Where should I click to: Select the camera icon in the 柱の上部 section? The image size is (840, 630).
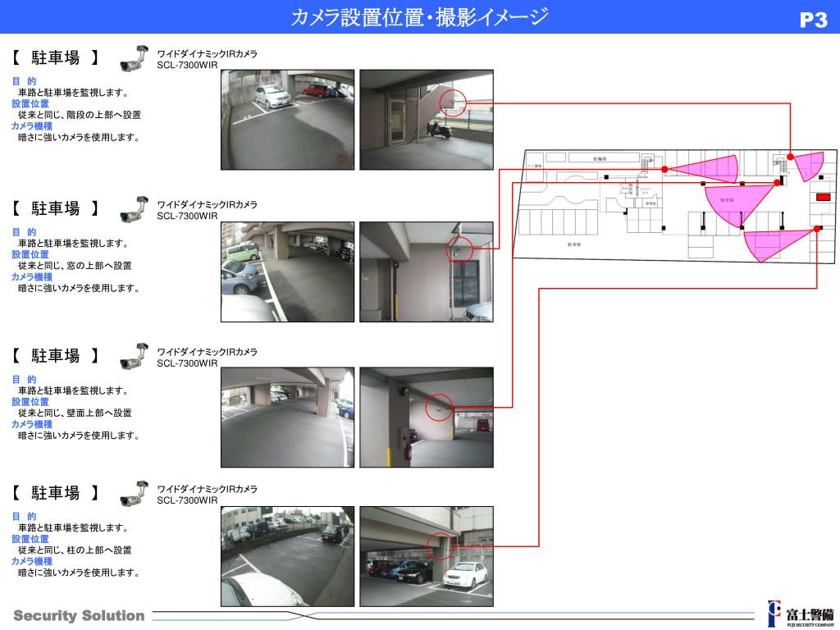134,493
